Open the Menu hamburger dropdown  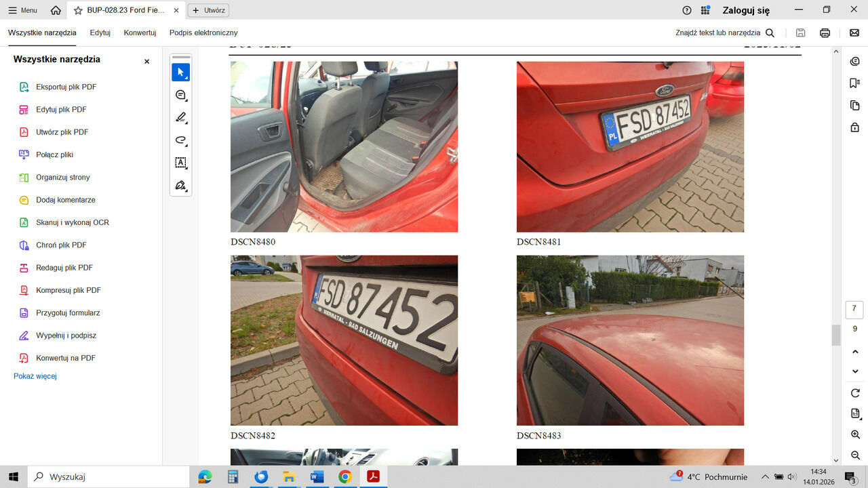22,10
